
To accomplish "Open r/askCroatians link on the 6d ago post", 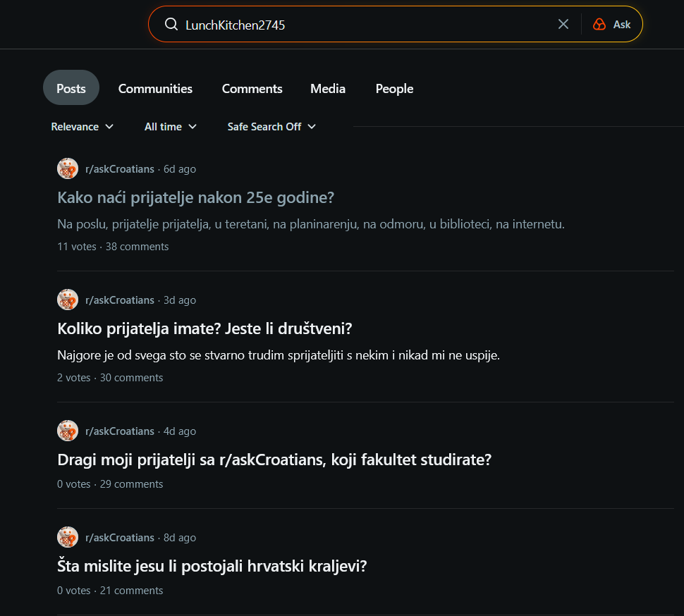I will 120,169.
